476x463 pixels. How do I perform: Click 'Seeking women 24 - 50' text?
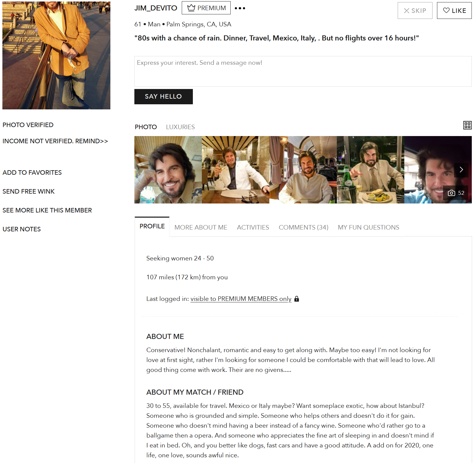180,258
